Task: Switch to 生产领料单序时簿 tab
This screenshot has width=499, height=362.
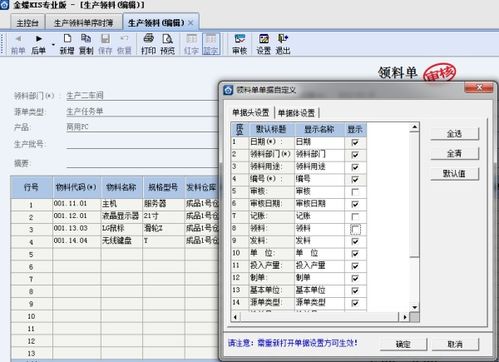Action: point(83,23)
